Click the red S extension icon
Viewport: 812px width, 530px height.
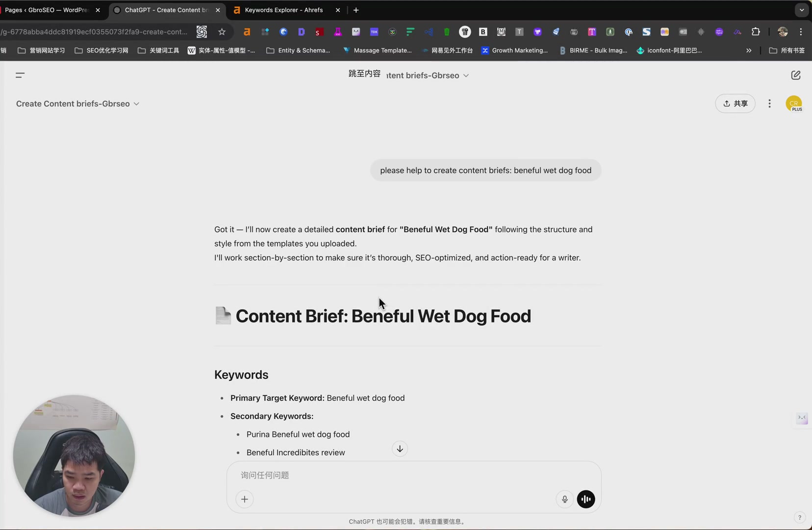tap(319, 32)
